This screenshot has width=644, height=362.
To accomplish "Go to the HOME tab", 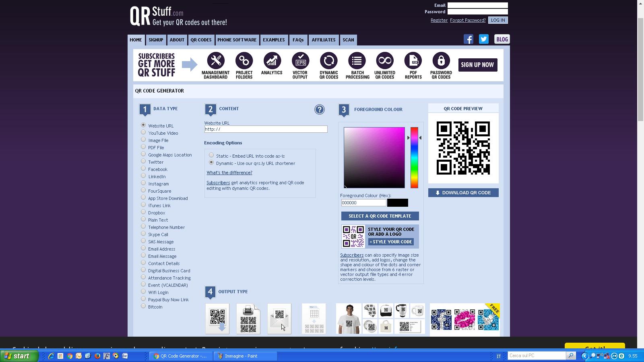I will 136,40.
